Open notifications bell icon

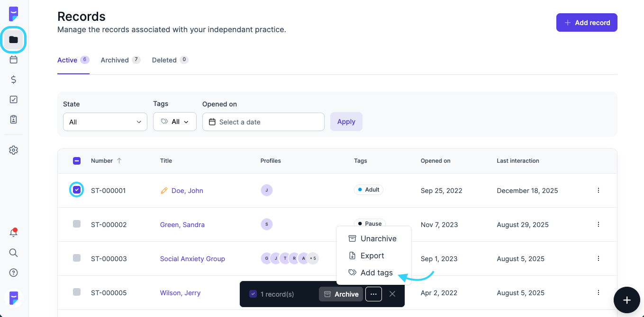pos(14,233)
